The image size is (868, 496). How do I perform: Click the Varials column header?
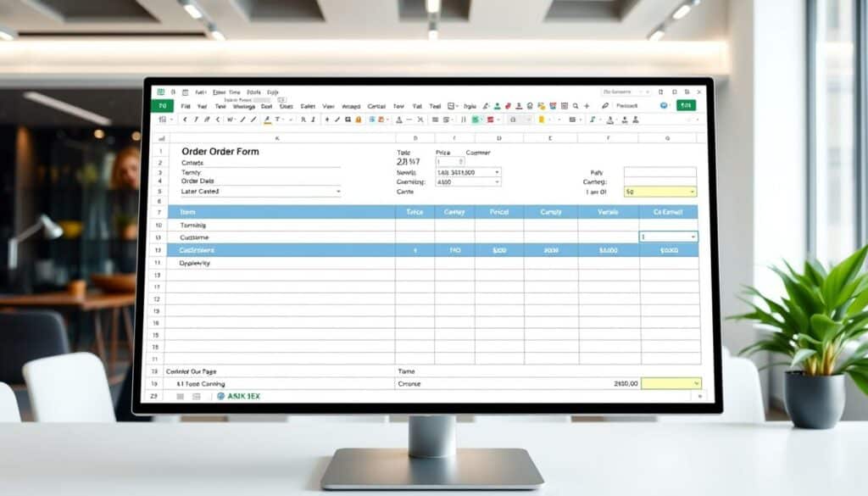[608, 212]
